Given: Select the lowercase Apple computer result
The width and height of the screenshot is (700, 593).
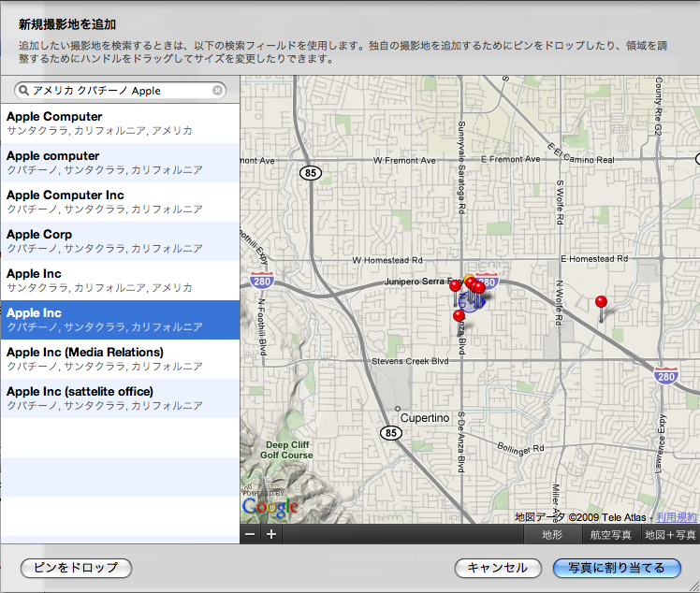Looking at the screenshot, I should pos(120,163).
